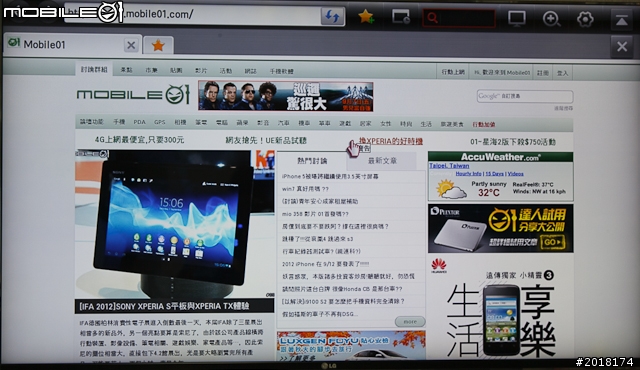Click the 行動上網 link
Viewport: 640px width, 370px height.
[x=453, y=72]
